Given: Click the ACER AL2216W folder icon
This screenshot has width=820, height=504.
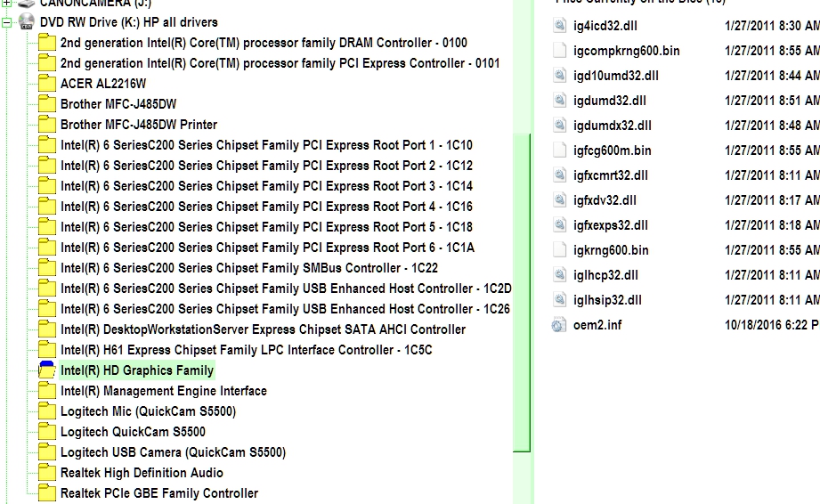Looking at the screenshot, I should 46,83.
